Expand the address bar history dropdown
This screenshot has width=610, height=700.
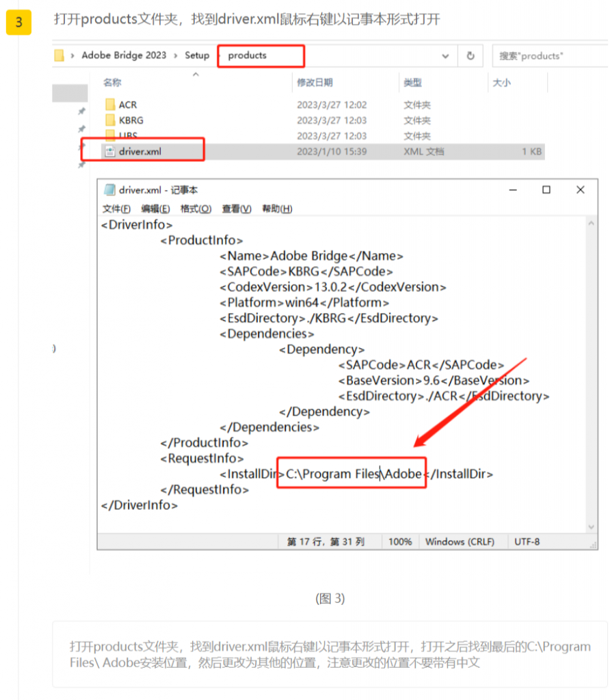tap(445, 56)
